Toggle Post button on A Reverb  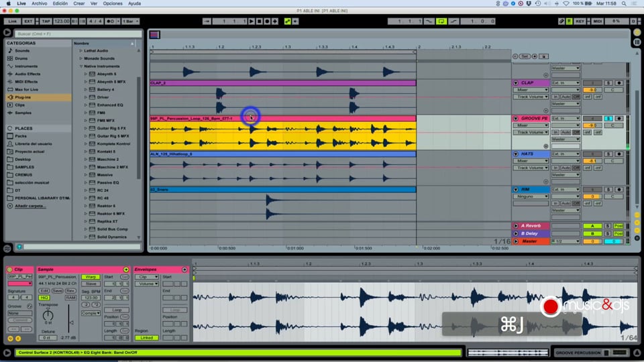click(x=618, y=226)
